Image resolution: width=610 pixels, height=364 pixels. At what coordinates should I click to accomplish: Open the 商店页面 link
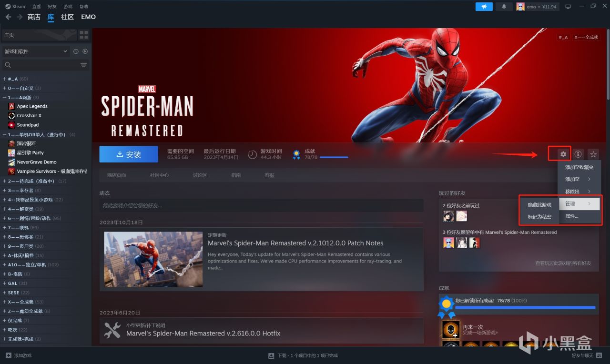[x=116, y=175]
